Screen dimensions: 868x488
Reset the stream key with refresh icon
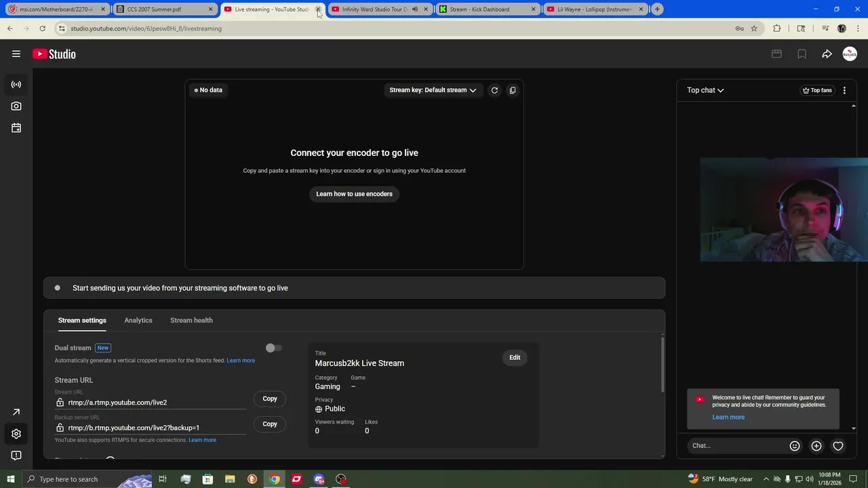pos(494,90)
